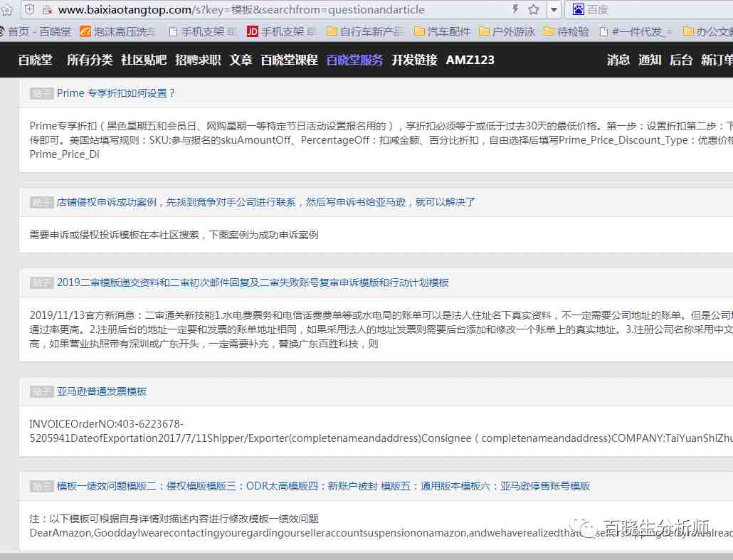733x560 pixels.
Task: Click the shield security icon in address bar
Action: click(29, 9)
